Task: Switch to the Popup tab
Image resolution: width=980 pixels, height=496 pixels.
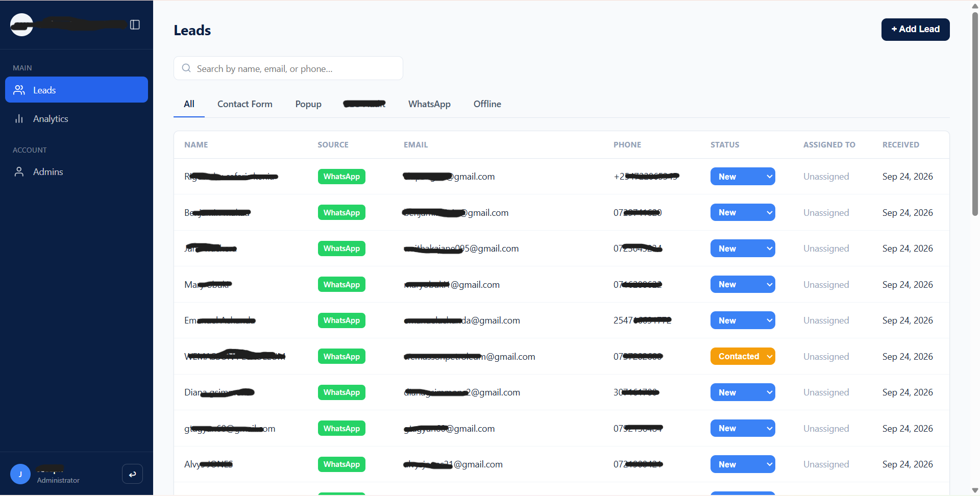Action: click(308, 104)
